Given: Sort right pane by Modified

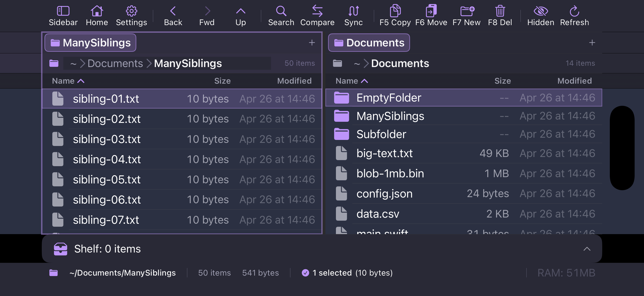Looking at the screenshot, I should click(574, 81).
